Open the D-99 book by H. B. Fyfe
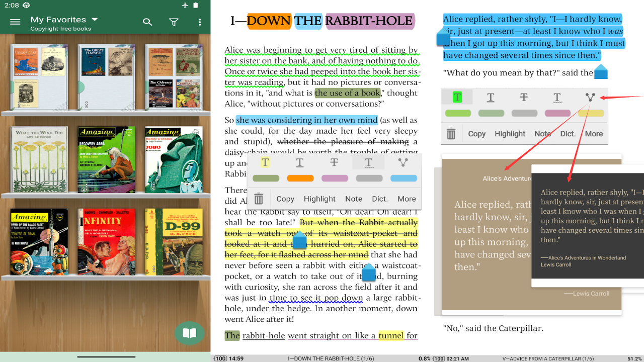The width and height of the screenshot is (644, 362). coord(174,242)
